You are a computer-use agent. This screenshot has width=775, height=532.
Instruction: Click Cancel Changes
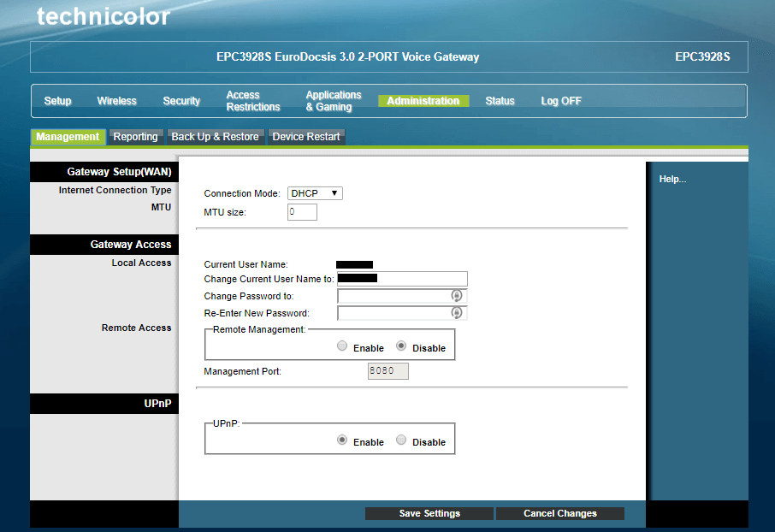(x=559, y=513)
